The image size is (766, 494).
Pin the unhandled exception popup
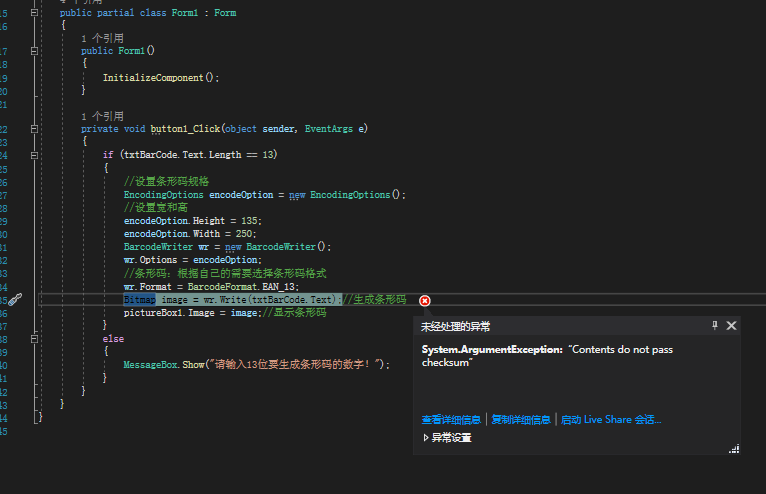tap(715, 325)
